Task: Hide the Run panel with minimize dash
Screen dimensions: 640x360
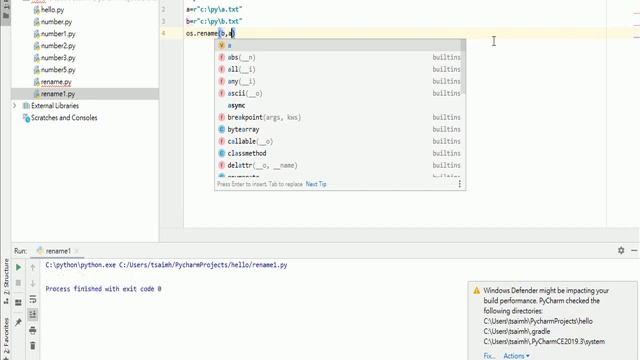Action: pos(634,250)
